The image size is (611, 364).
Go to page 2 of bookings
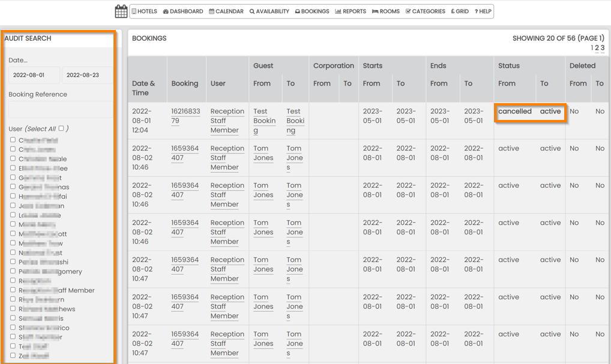pyautogui.click(x=597, y=48)
